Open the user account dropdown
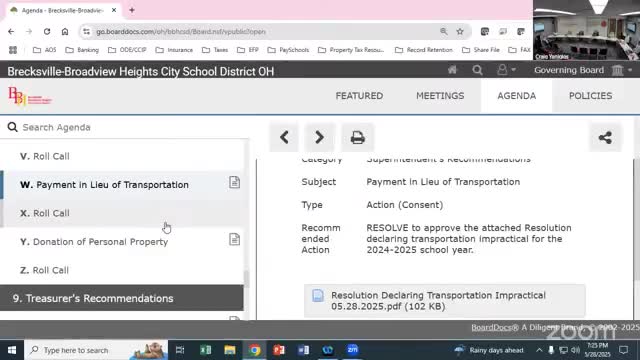640x360 pixels. 506,70
